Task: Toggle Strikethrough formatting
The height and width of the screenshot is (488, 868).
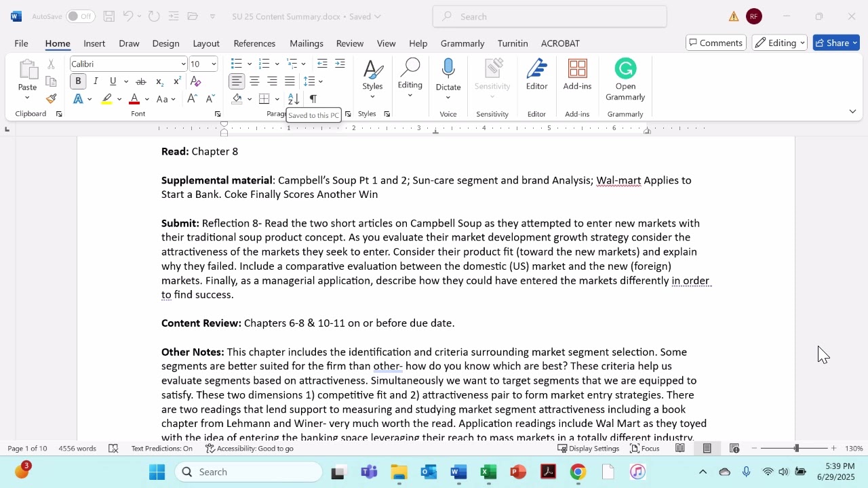Action: [x=141, y=81]
